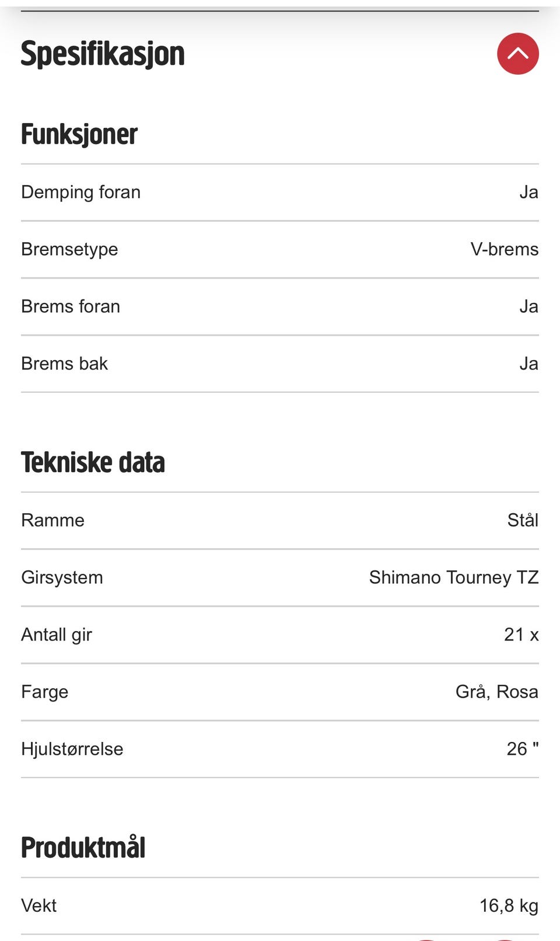Click the Spesifikasjon heading
Viewport: 560px width, 941px height.
pos(103,54)
